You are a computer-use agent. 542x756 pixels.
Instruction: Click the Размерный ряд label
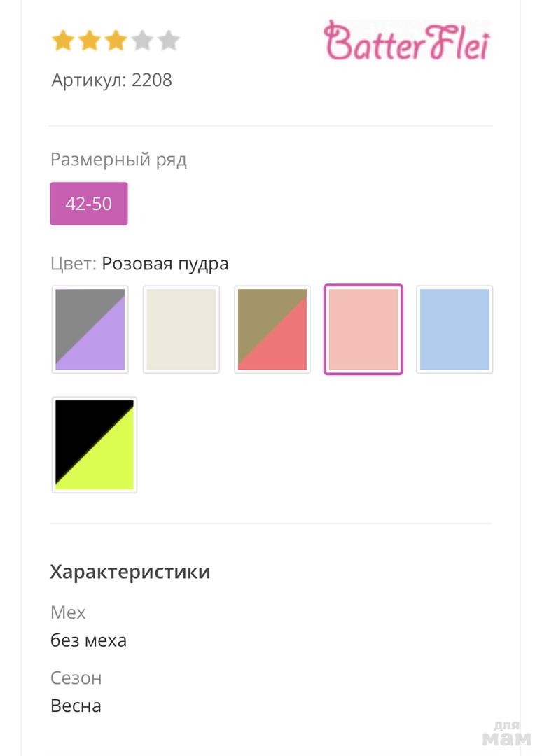click(118, 160)
